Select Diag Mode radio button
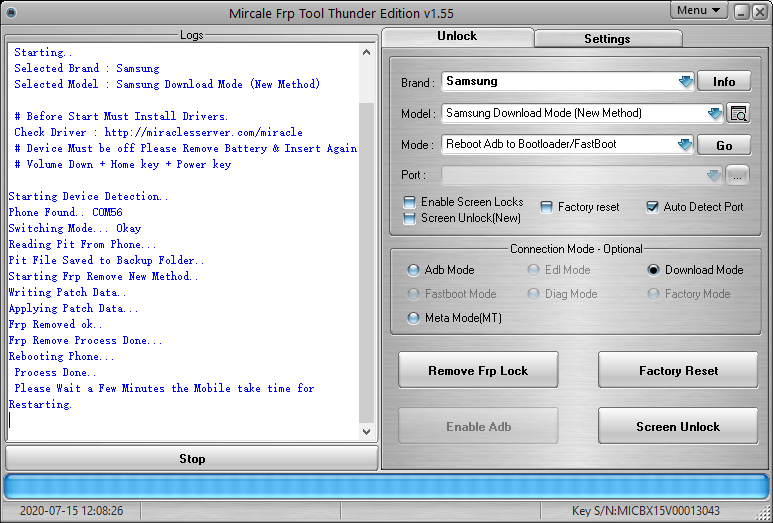The width and height of the screenshot is (773, 523). coord(533,294)
